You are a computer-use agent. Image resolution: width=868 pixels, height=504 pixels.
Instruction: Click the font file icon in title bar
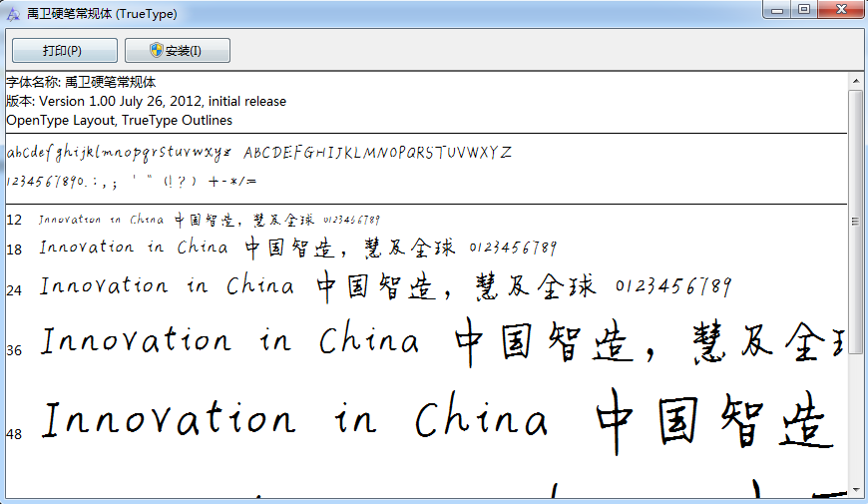point(13,14)
